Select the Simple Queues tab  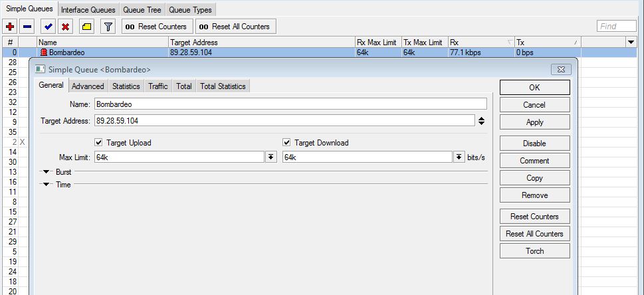tap(29, 9)
